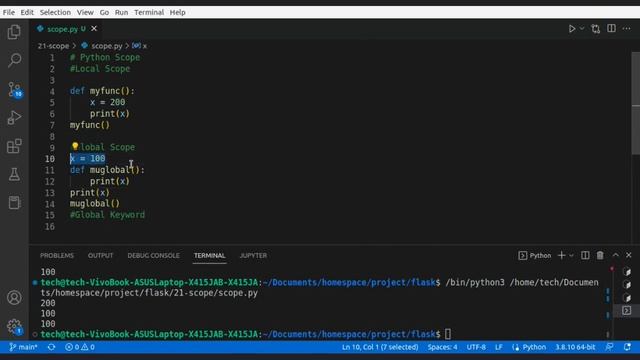The image size is (640, 360).
Task: Open the File menu
Action: point(9,12)
